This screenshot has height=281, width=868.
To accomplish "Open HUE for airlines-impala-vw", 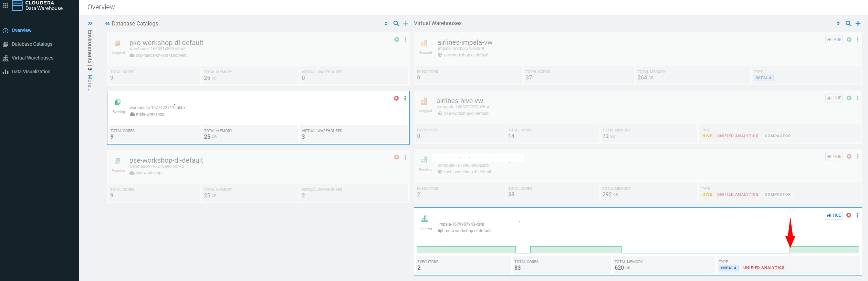I will pyautogui.click(x=834, y=40).
